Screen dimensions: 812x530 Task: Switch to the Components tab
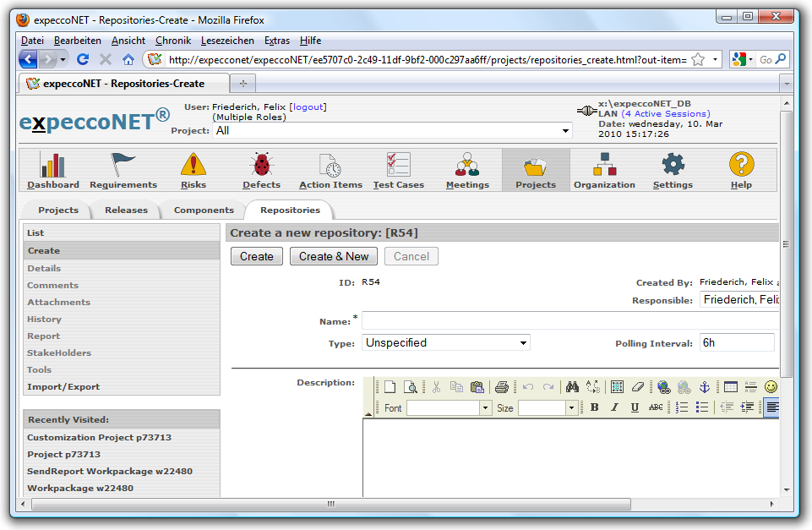point(204,210)
